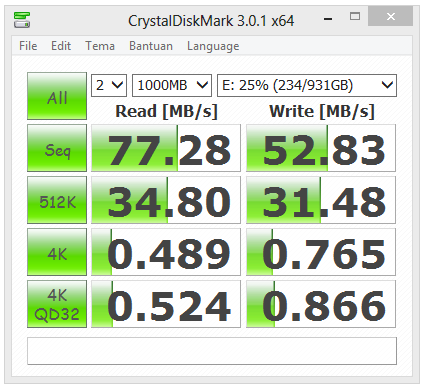Select the 4K read result 0.489

(x=166, y=252)
